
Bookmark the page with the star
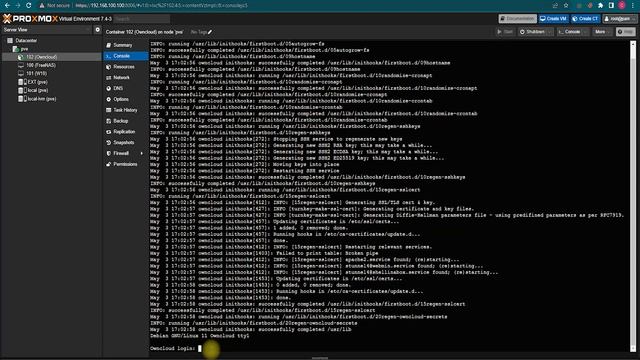[x=566, y=5]
